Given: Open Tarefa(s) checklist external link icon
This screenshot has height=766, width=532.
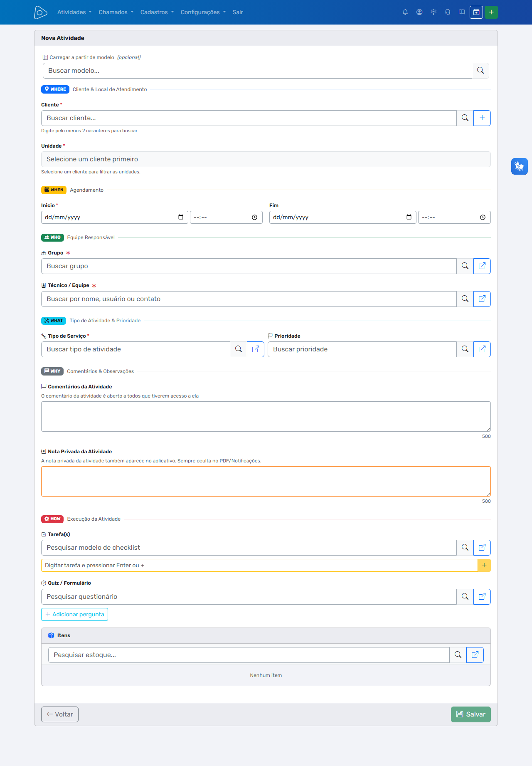Looking at the screenshot, I should [x=482, y=548].
